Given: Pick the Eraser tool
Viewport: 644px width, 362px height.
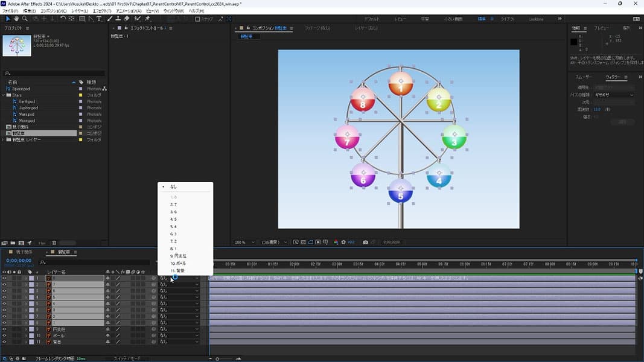Looking at the screenshot, I should 127,19.
